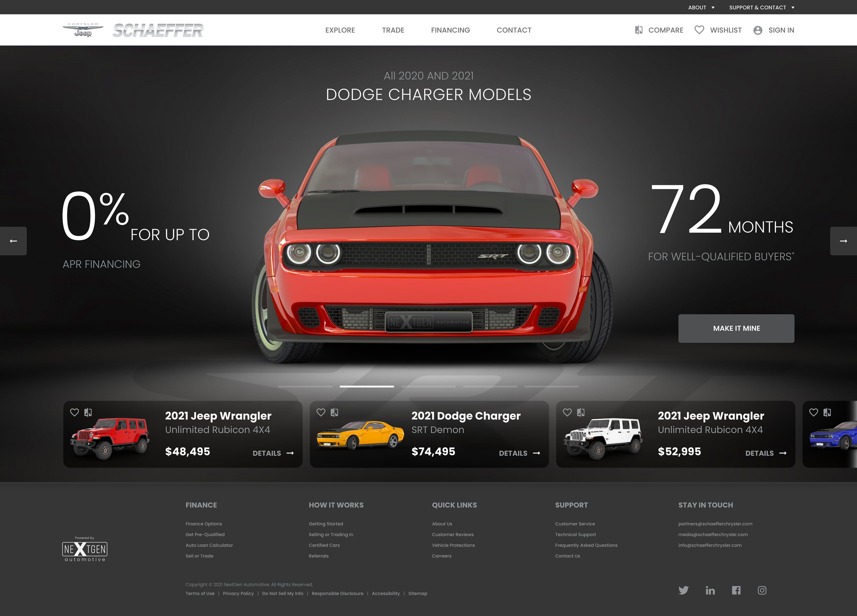
Task: Open Customer Service link
Action: (x=575, y=524)
